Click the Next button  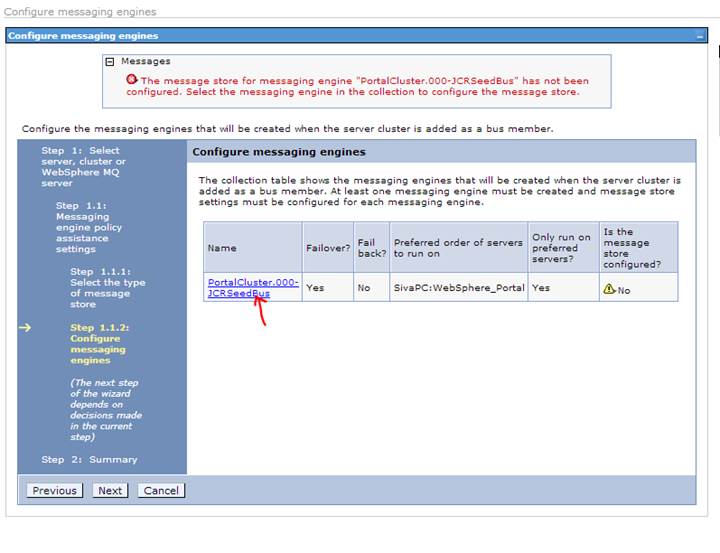[110, 490]
